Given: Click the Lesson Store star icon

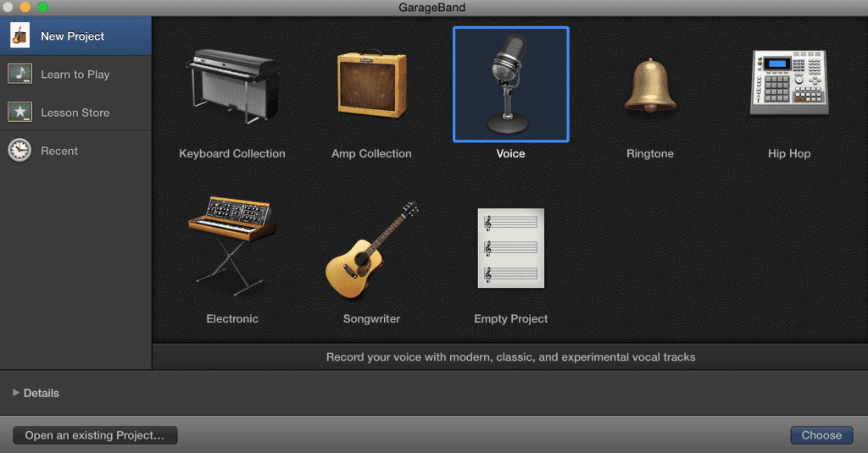Looking at the screenshot, I should [20, 113].
